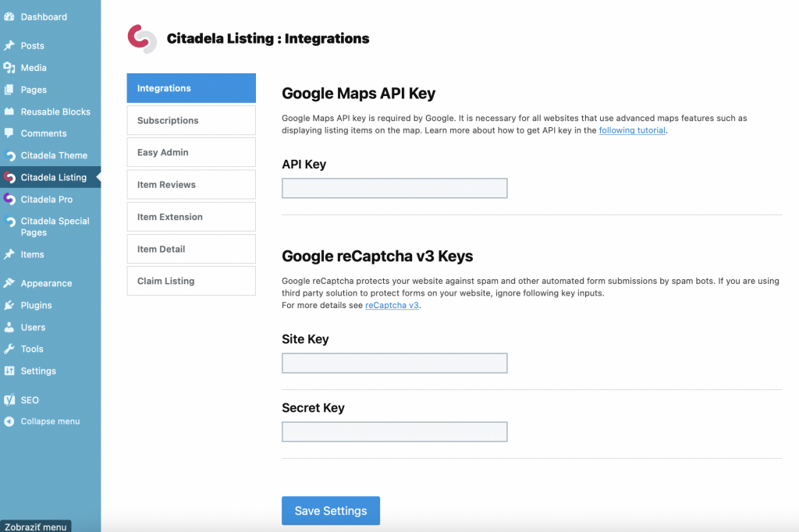
Task: Open the Item Extension tab
Action: point(191,217)
